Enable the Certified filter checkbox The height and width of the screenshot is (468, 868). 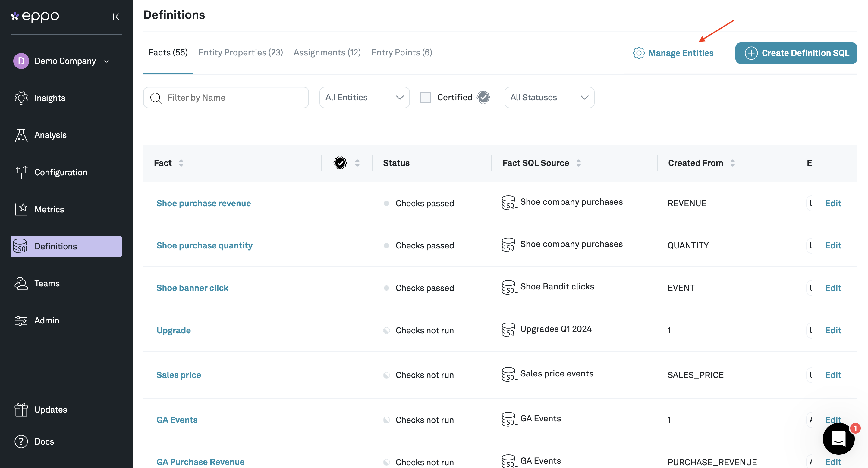pyautogui.click(x=426, y=97)
